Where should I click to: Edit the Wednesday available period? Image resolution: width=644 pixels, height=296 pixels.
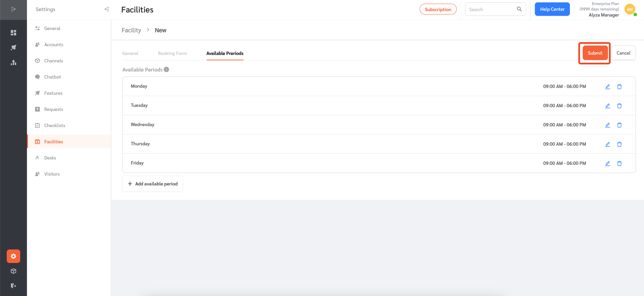(x=608, y=125)
